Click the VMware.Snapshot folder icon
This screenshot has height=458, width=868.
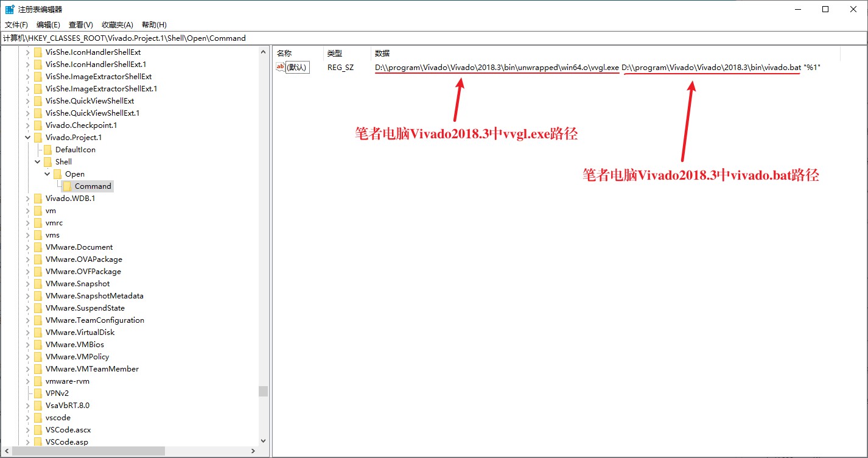point(38,284)
